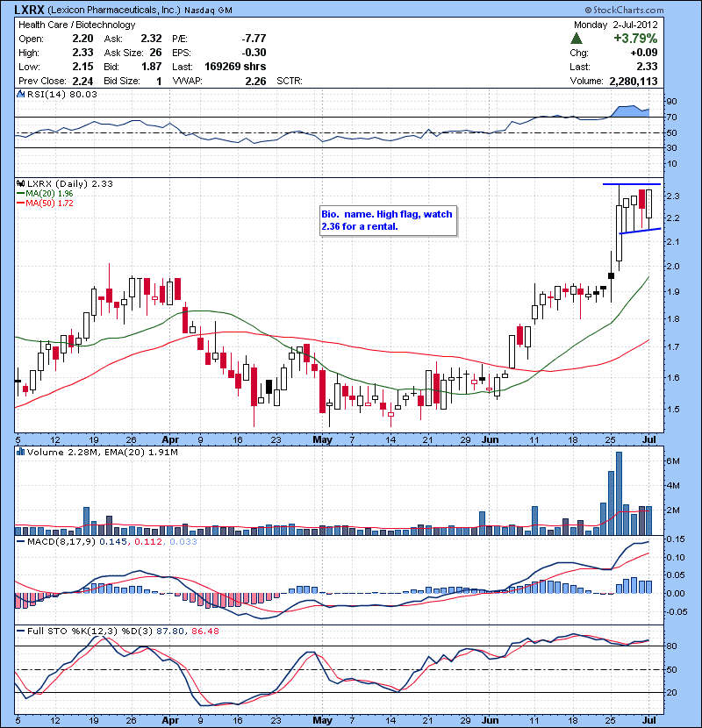Click the '6M' volume axis label
The width and height of the screenshot is (702, 728).
[673, 461]
